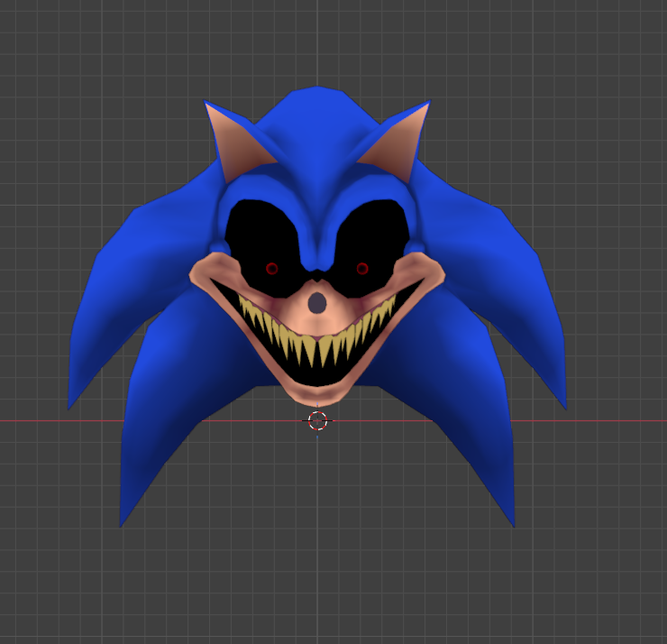This screenshot has width=667, height=644.
Task: Select the bottom-left quill's pointed tip
Action: [123, 521]
